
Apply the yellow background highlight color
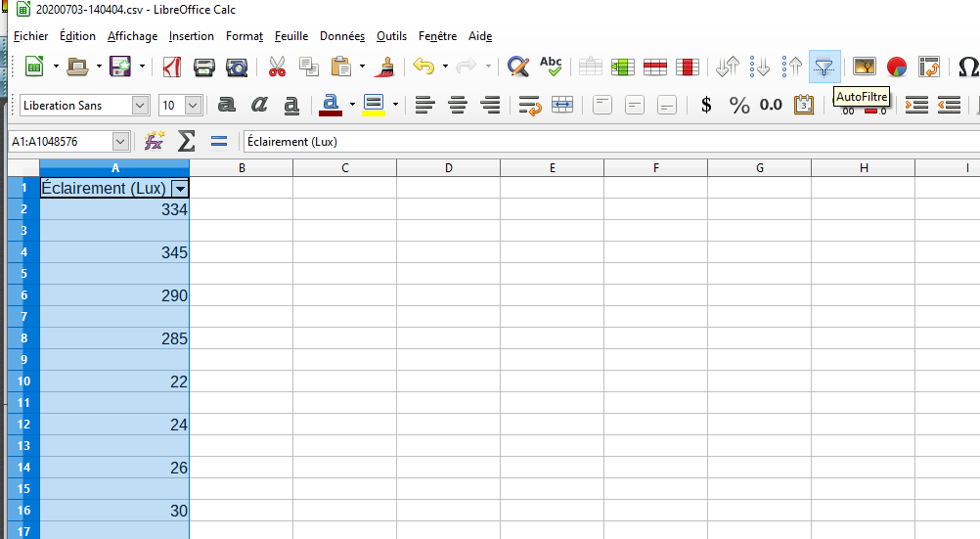373,105
